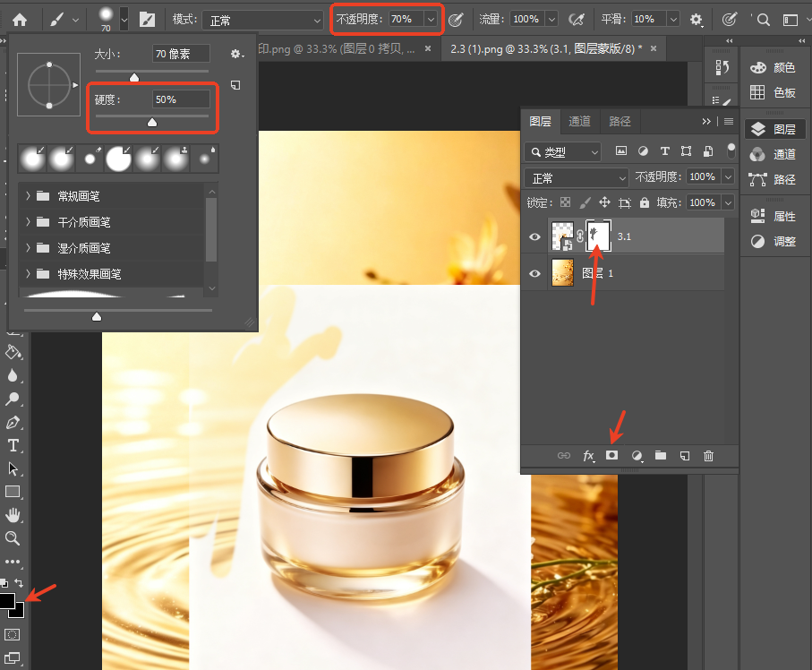Toggle visibility of 图层 1
The width and height of the screenshot is (812, 670).
click(535, 273)
